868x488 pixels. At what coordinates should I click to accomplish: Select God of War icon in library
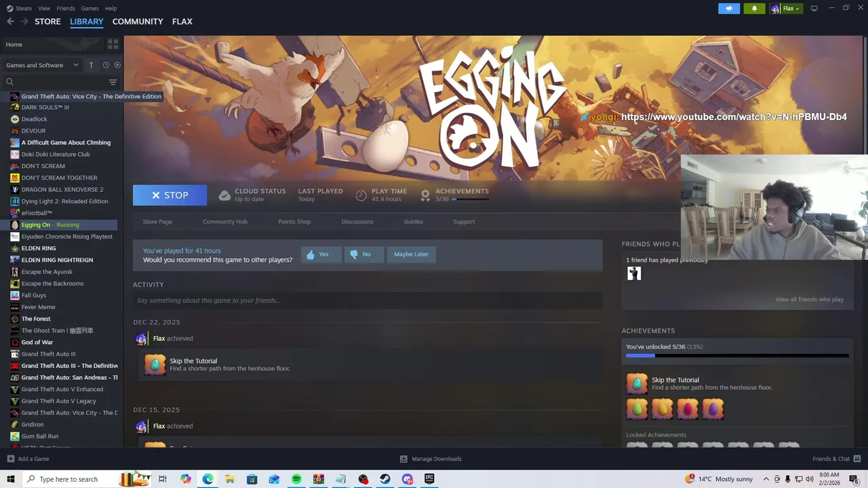14,342
